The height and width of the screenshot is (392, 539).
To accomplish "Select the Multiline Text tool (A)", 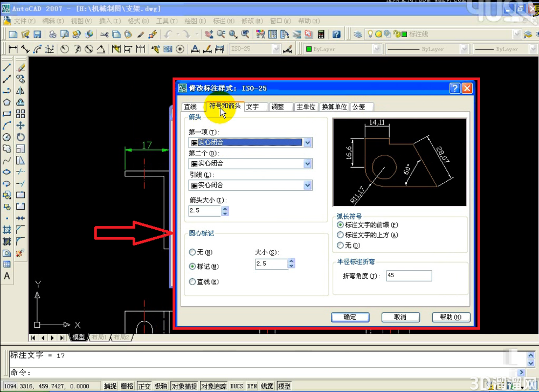I will coord(7,276).
